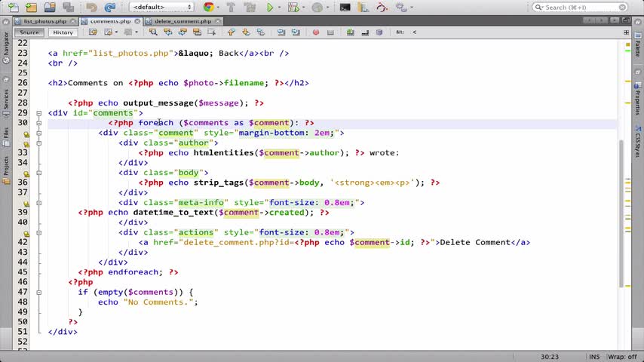Click the New Project toolbar icon
The width and height of the screenshot is (644, 362).
click(31, 7)
